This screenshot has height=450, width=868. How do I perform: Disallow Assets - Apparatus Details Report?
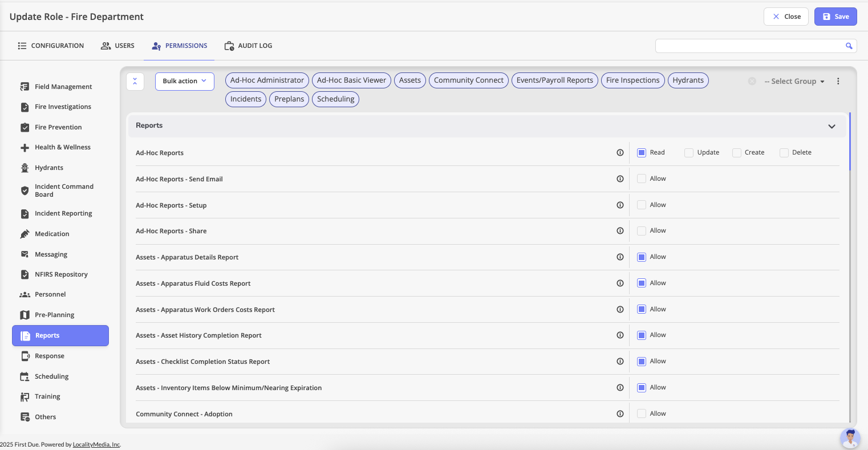pos(642,257)
